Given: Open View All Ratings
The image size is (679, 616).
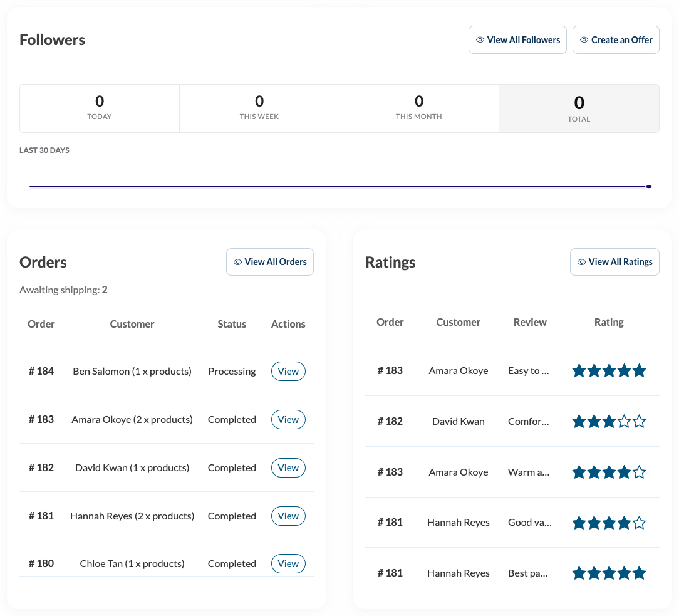Looking at the screenshot, I should coord(614,262).
